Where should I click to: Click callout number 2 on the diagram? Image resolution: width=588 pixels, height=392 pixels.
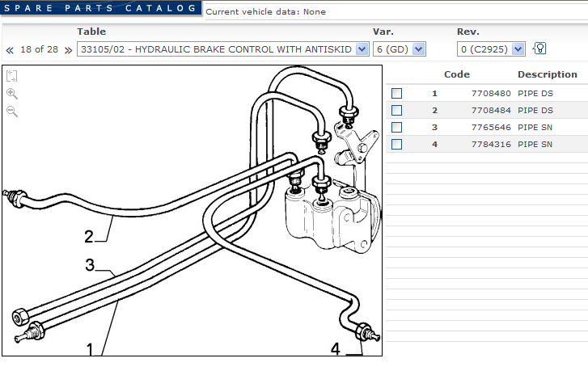tap(89, 237)
